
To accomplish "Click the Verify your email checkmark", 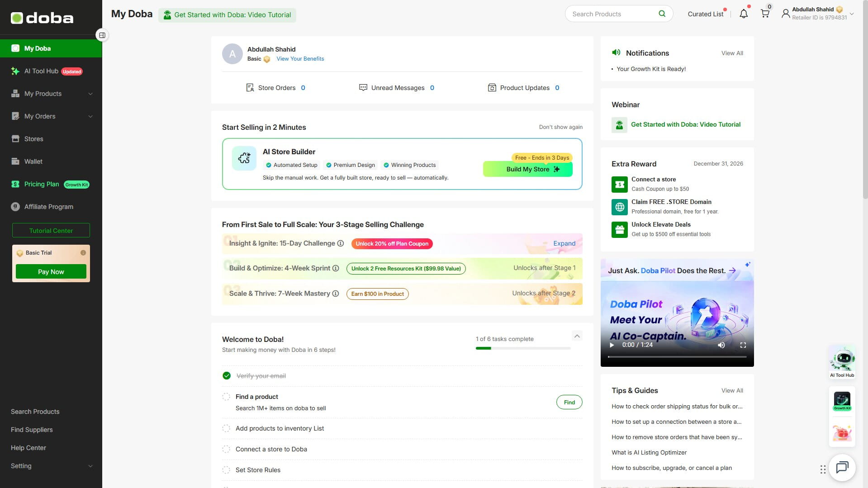I will click(227, 376).
